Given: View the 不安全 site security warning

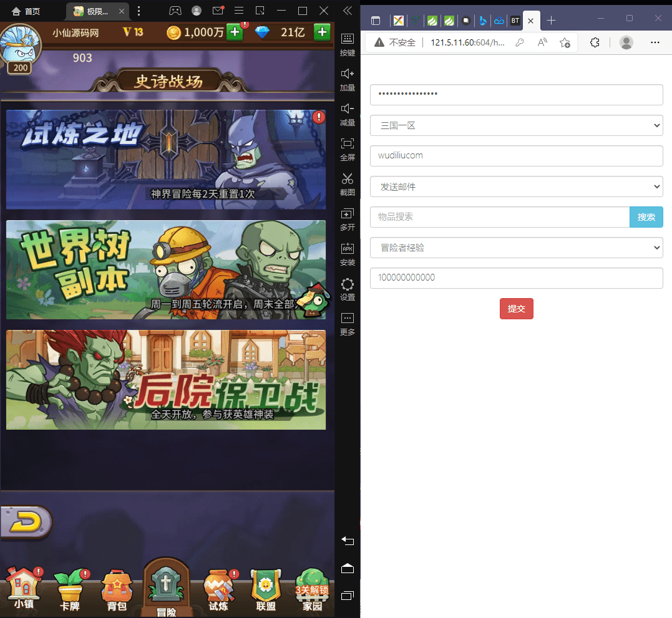Looking at the screenshot, I should coord(395,42).
